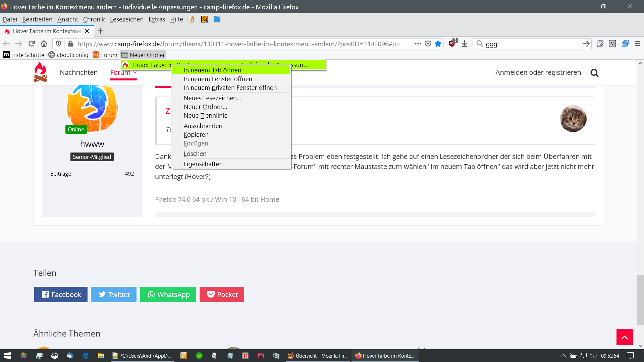Click 'Anmelden oder registrieren' link
This screenshot has height=362, width=644.
538,72
